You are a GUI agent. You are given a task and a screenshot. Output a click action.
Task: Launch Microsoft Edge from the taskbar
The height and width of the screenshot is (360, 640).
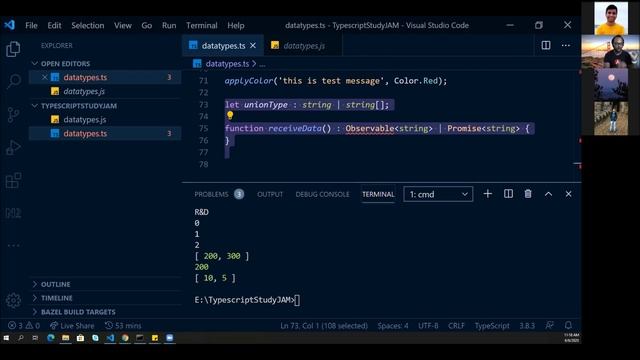tap(51, 338)
